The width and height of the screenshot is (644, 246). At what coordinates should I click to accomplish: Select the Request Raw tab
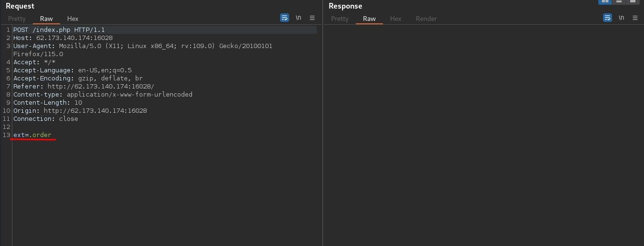coord(46,19)
